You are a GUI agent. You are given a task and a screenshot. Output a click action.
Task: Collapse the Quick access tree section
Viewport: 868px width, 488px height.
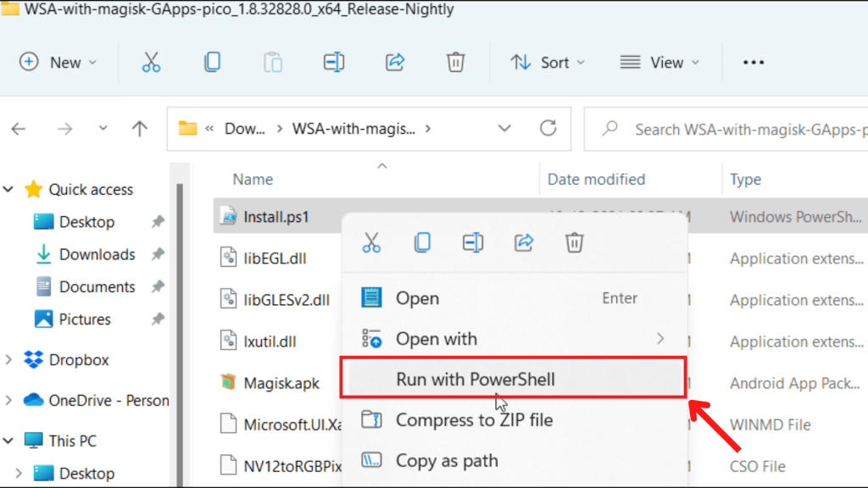pyautogui.click(x=8, y=190)
